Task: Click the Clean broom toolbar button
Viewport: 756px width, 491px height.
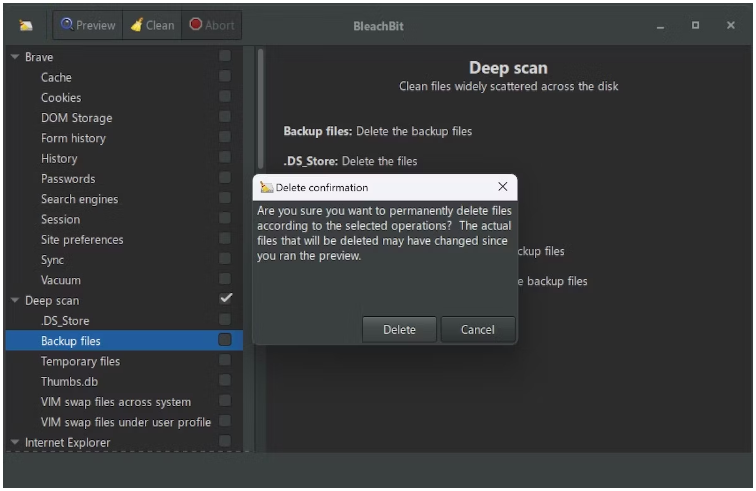Action: coord(152,25)
